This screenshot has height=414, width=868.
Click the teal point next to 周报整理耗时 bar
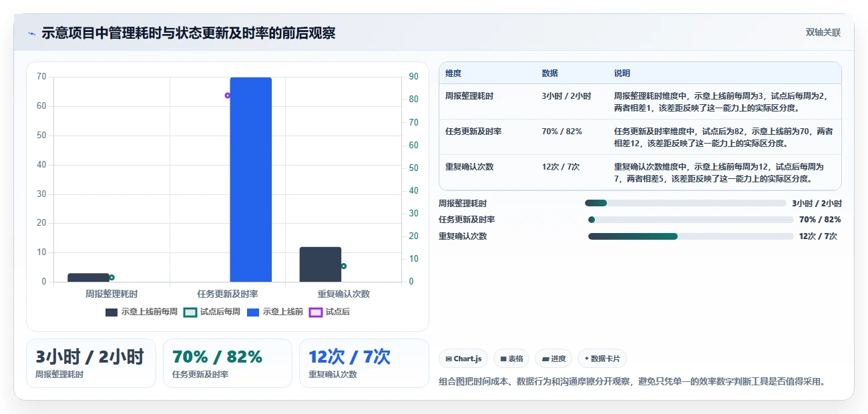pyautogui.click(x=112, y=277)
